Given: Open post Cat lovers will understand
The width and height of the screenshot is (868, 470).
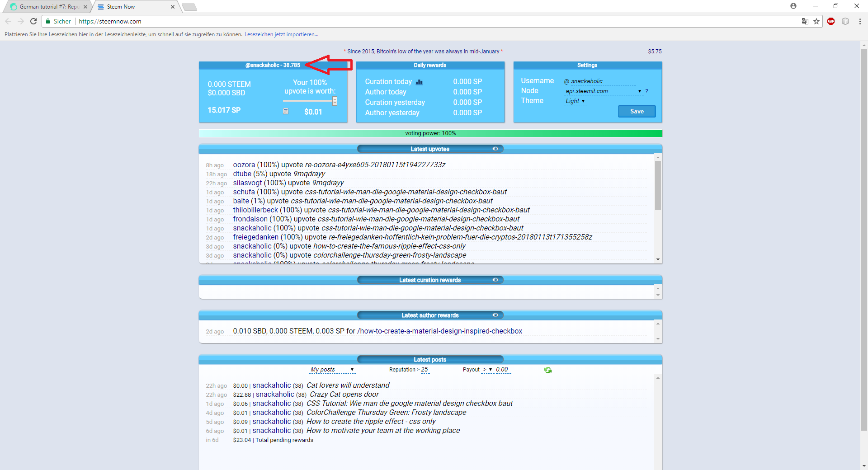Looking at the screenshot, I should click(x=348, y=385).
